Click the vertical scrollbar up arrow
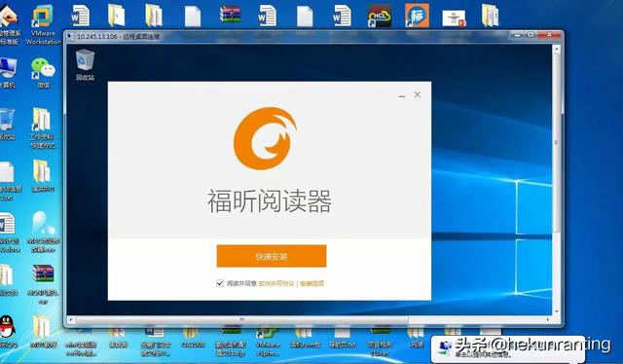Image resolution: width=623 pixels, height=364 pixels. coord(556,50)
